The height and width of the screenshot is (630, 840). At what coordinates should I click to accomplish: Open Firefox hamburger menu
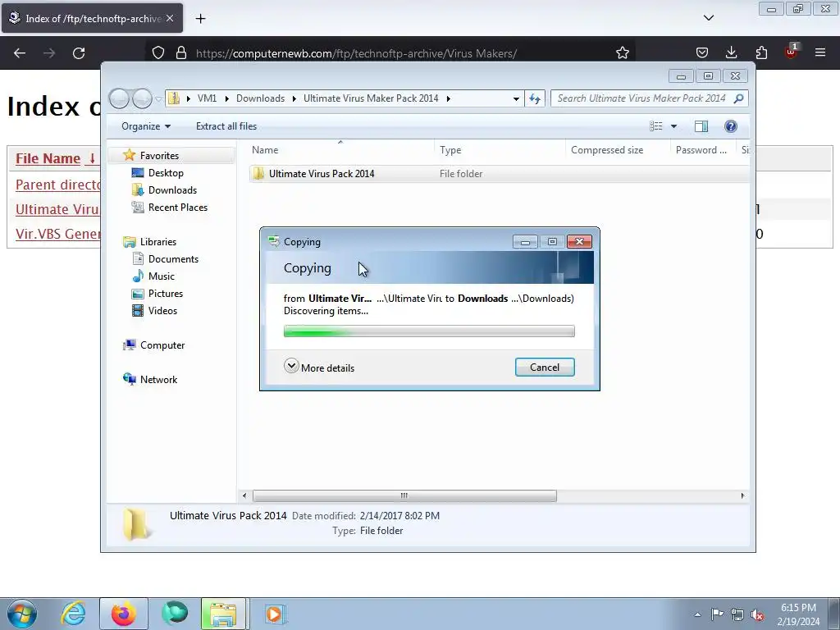pos(820,52)
